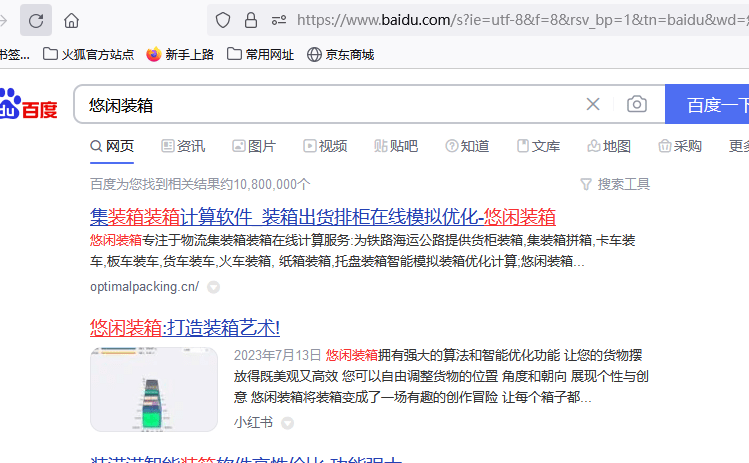Go to the Firefox home page

(x=72, y=21)
